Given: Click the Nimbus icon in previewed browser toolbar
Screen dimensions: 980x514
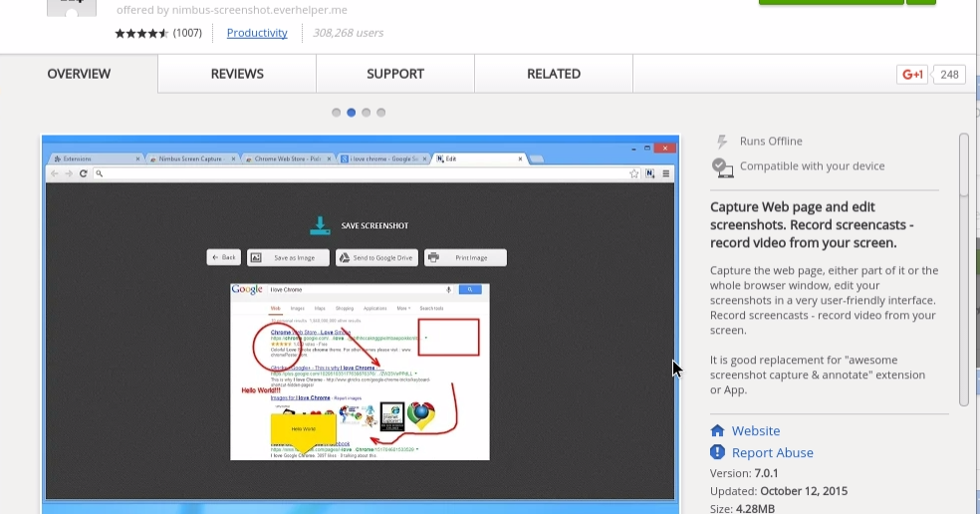Looking at the screenshot, I should (650, 174).
